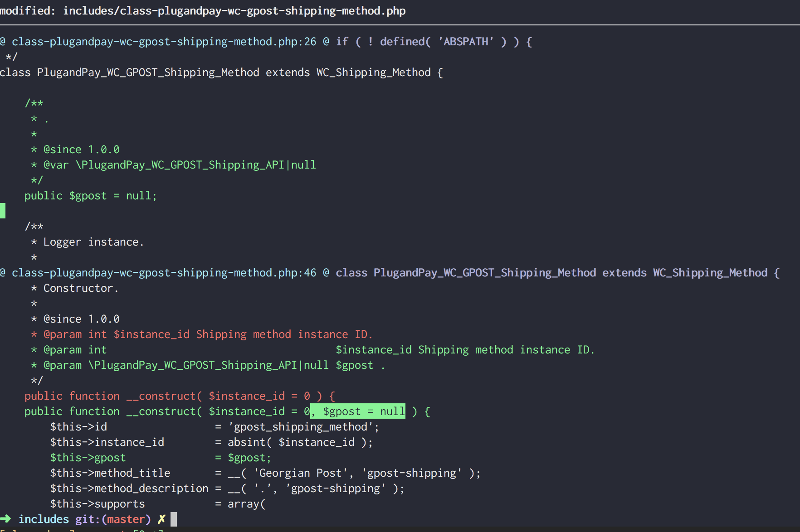Click the green arrow prompt symbol
800x532 pixels.
pos(6,519)
